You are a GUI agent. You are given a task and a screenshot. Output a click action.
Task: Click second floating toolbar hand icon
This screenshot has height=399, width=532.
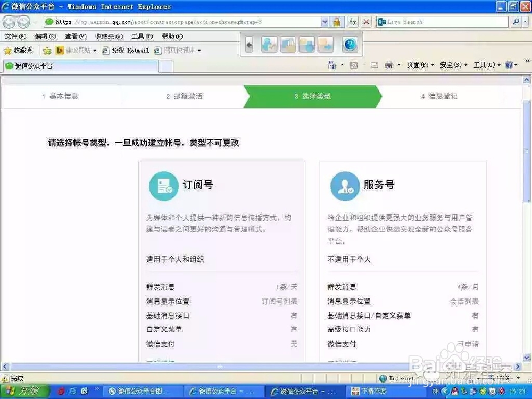coord(288,45)
